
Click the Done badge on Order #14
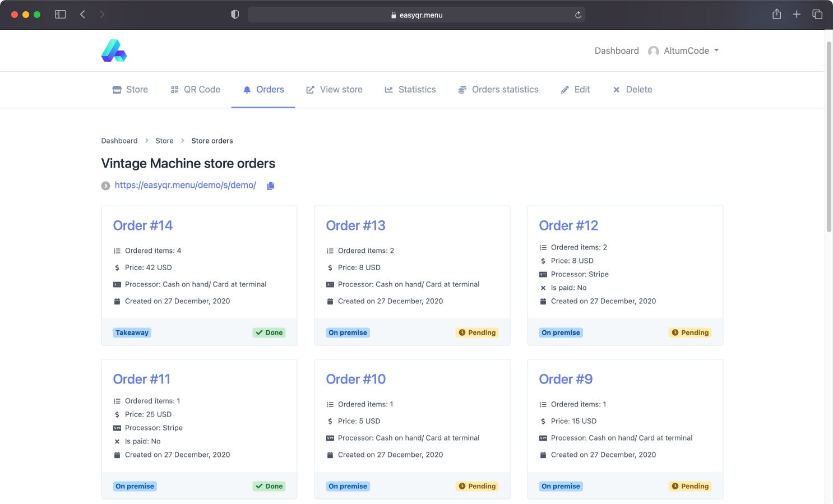269,332
